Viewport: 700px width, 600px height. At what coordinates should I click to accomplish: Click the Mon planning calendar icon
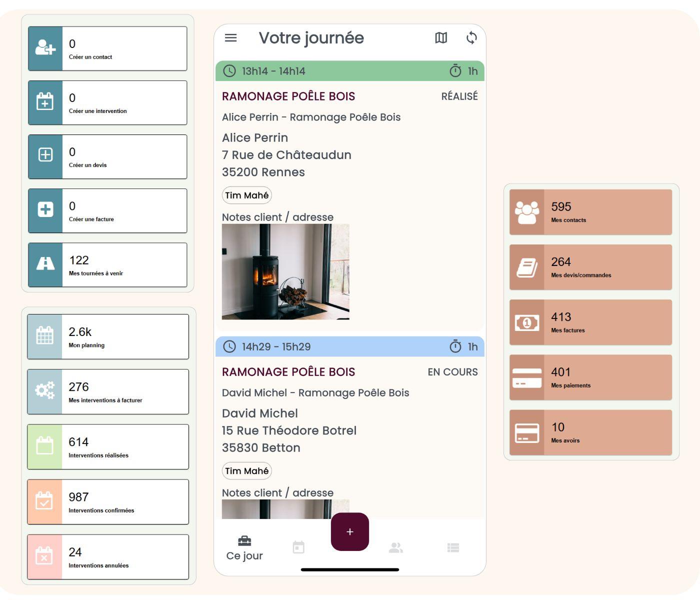click(x=44, y=335)
